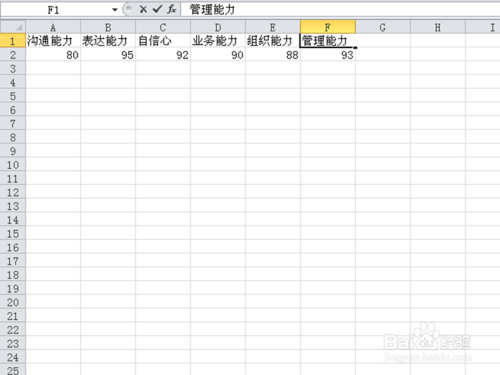The width and height of the screenshot is (500, 375).
Task: Select column D header
Action: (218, 27)
